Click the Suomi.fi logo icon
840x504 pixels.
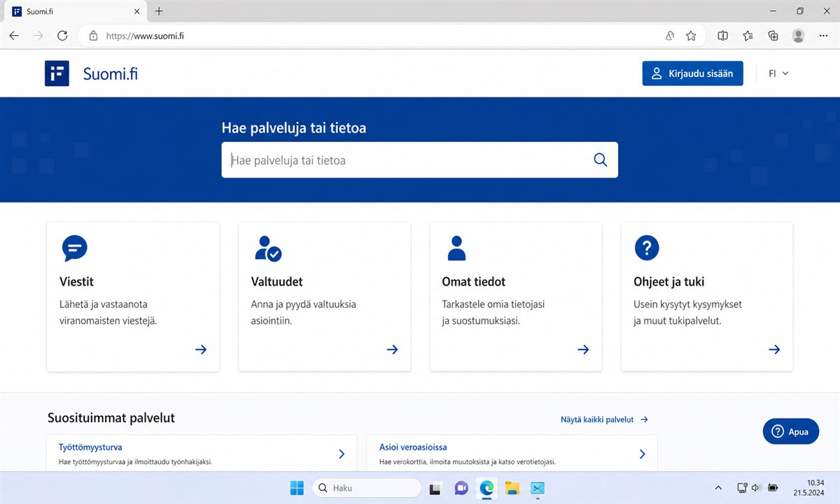tap(57, 73)
